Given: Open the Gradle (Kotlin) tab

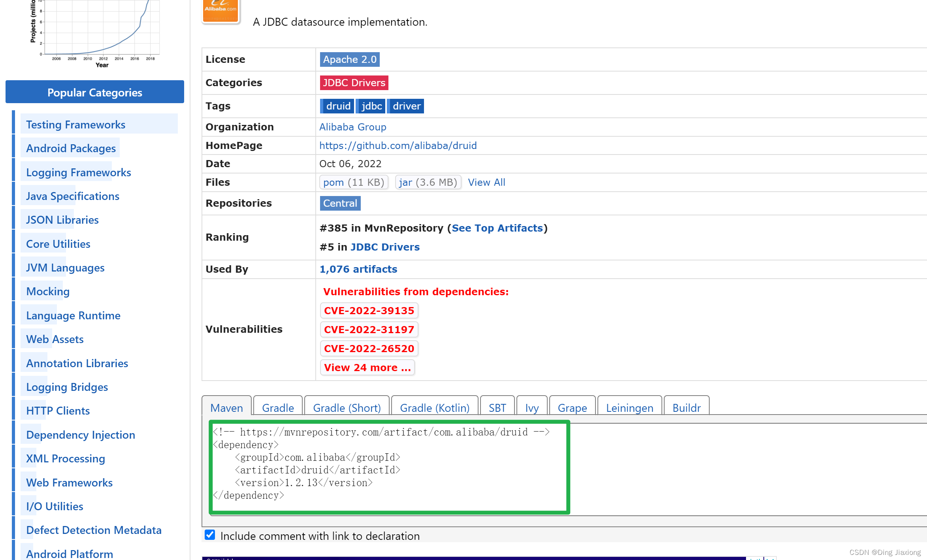Looking at the screenshot, I should pyautogui.click(x=435, y=407).
